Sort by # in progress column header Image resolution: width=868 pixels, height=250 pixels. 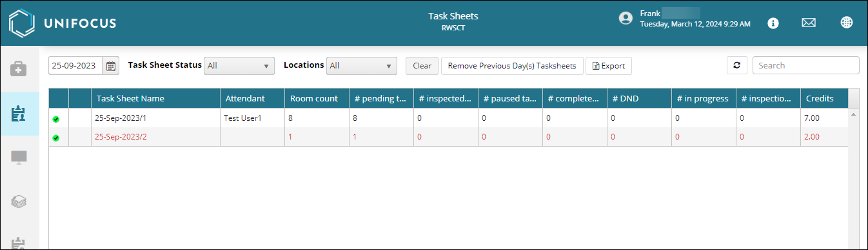pos(704,98)
